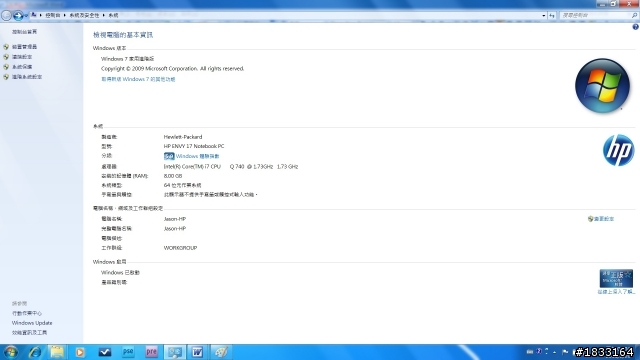Click the computer icon in the address bar
Screen dimensions: 640x360
click(x=34, y=15)
